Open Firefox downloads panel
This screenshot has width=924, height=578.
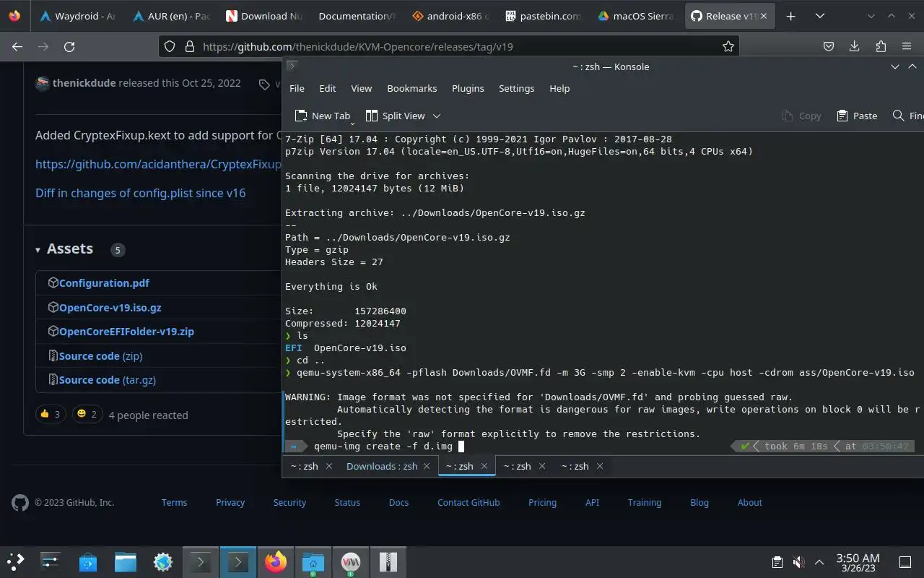[855, 46]
